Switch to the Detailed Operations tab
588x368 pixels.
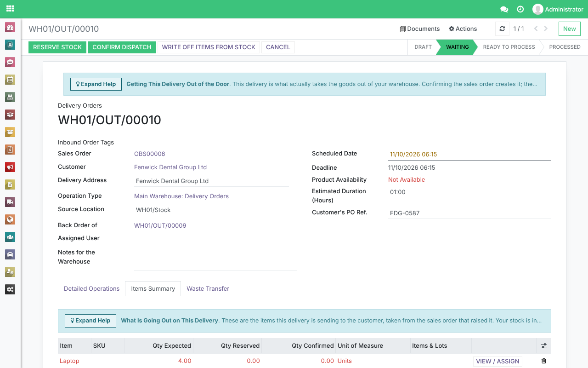[91, 289]
